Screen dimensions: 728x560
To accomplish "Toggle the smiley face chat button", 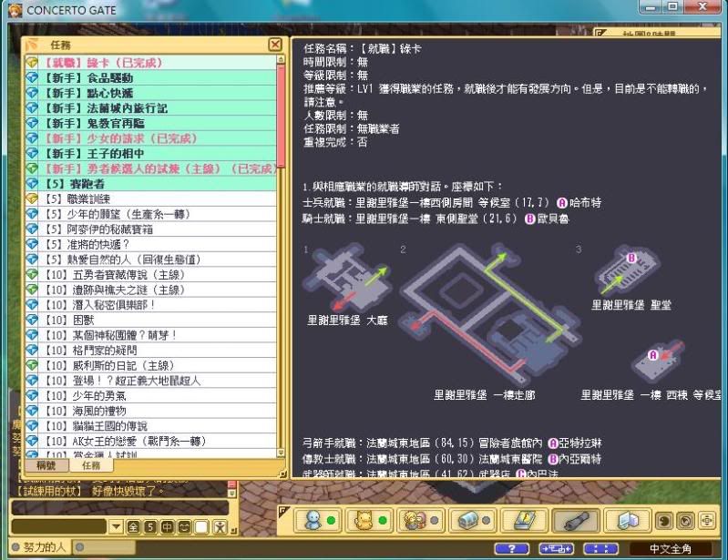I will point(183,527).
